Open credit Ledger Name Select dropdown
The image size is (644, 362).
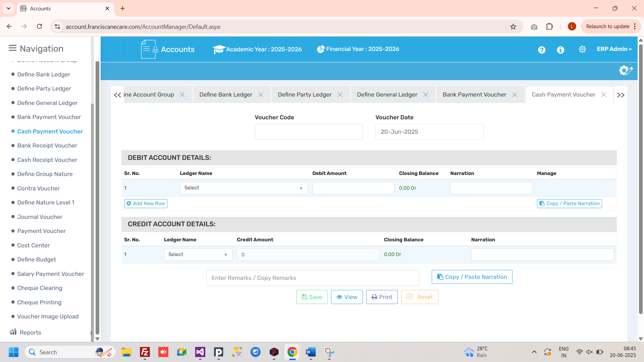[x=198, y=255]
